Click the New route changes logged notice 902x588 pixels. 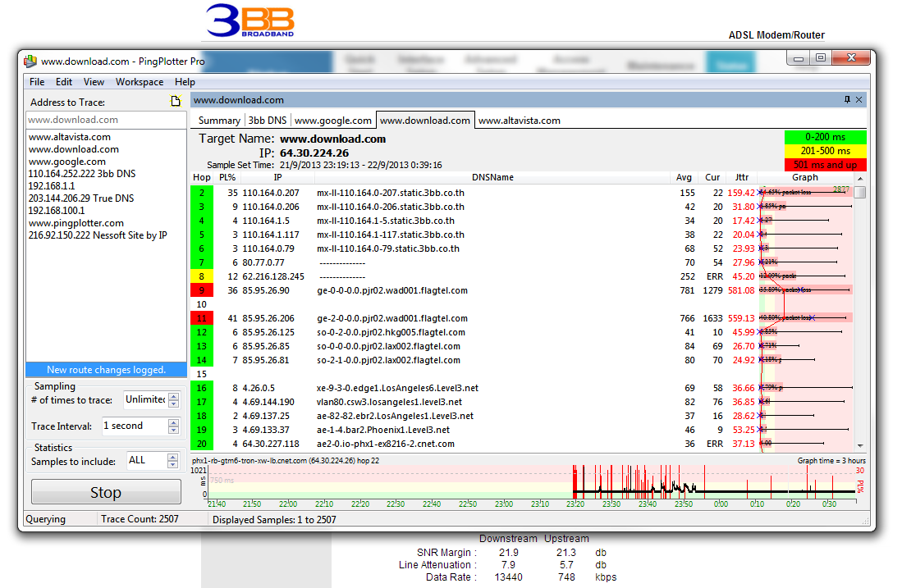click(107, 370)
